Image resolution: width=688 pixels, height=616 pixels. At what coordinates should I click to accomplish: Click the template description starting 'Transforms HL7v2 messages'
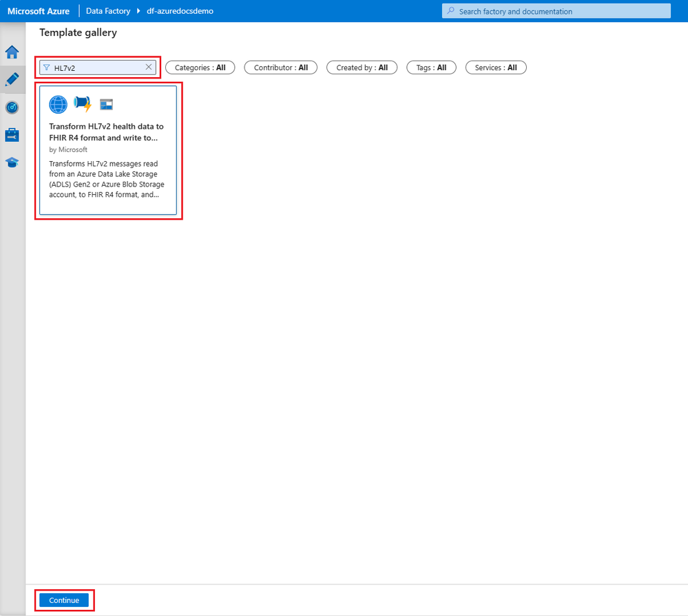pyautogui.click(x=107, y=179)
